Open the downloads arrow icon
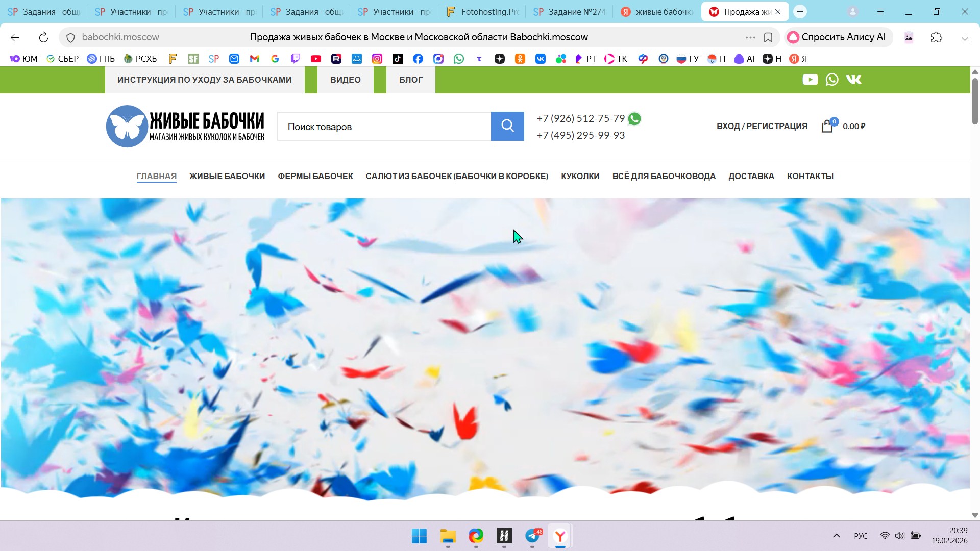This screenshot has width=980, height=551. (x=964, y=37)
